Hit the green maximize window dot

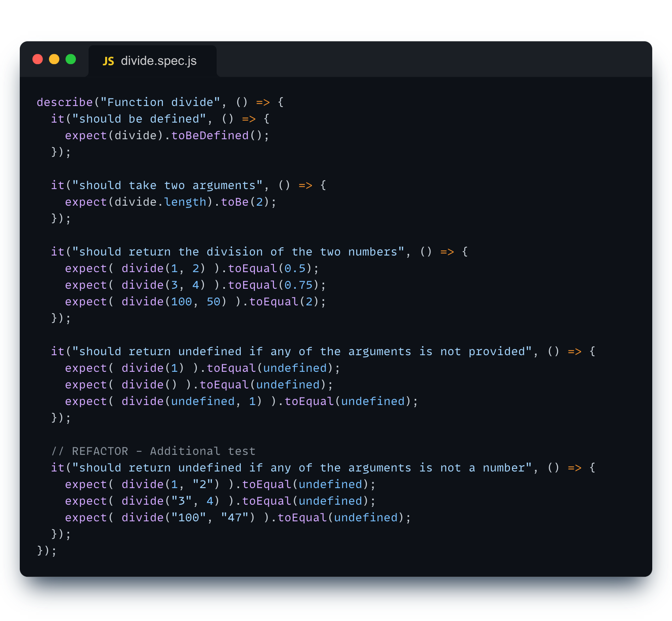(x=71, y=59)
